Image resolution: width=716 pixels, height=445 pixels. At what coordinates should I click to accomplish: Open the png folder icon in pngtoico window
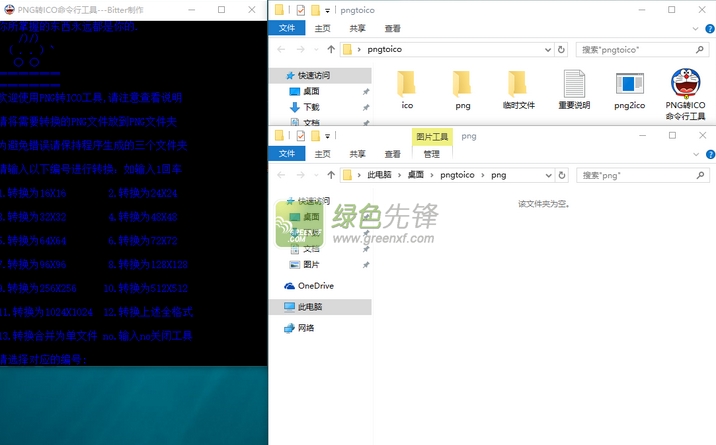462,90
